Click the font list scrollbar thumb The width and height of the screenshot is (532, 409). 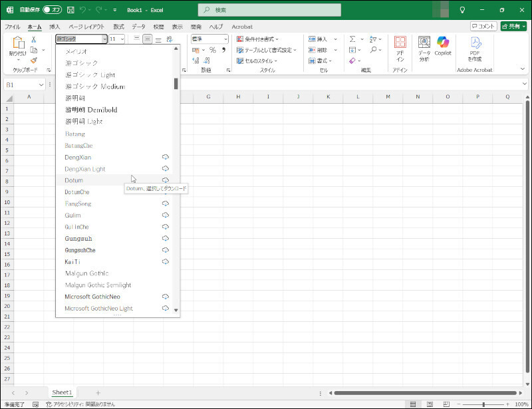click(x=176, y=84)
